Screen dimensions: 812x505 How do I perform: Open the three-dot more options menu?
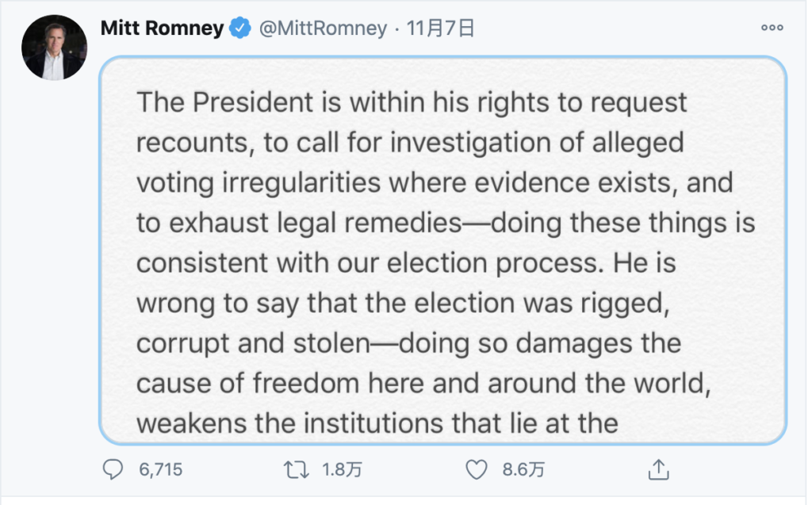click(772, 28)
